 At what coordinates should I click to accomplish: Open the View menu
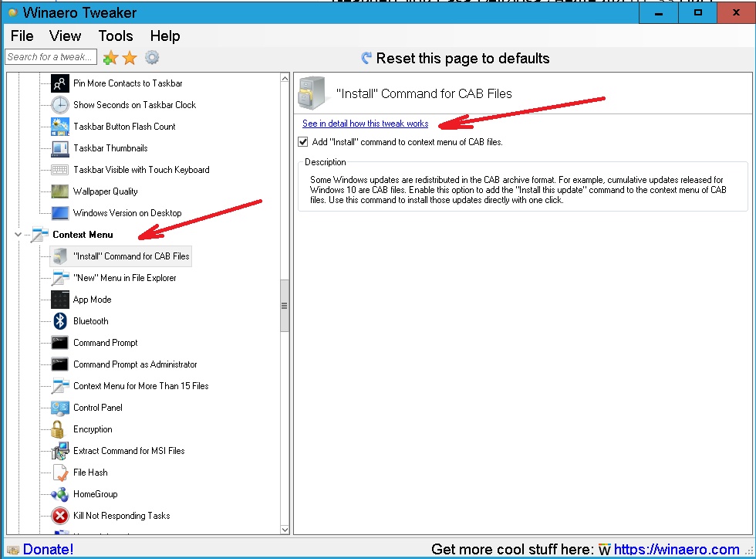pyautogui.click(x=65, y=36)
